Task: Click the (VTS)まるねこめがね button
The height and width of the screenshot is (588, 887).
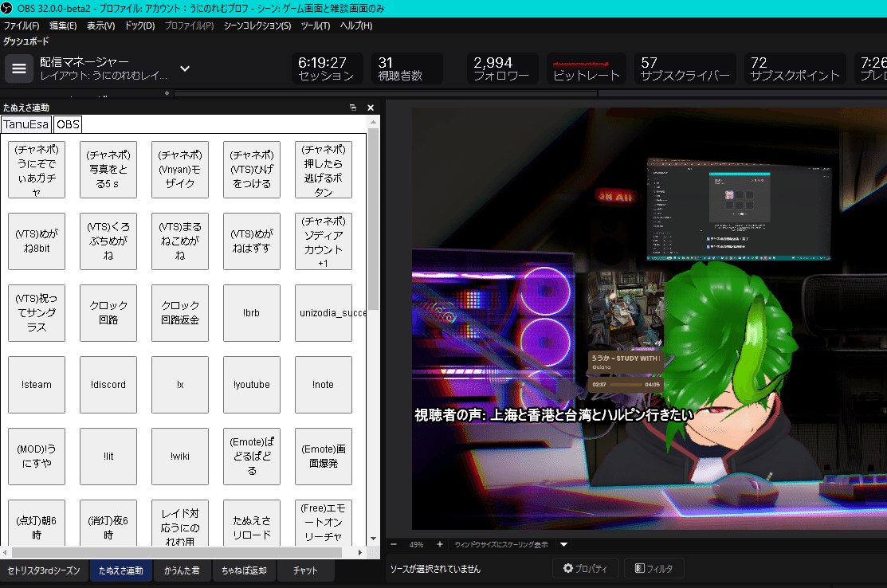Action: pyautogui.click(x=180, y=241)
